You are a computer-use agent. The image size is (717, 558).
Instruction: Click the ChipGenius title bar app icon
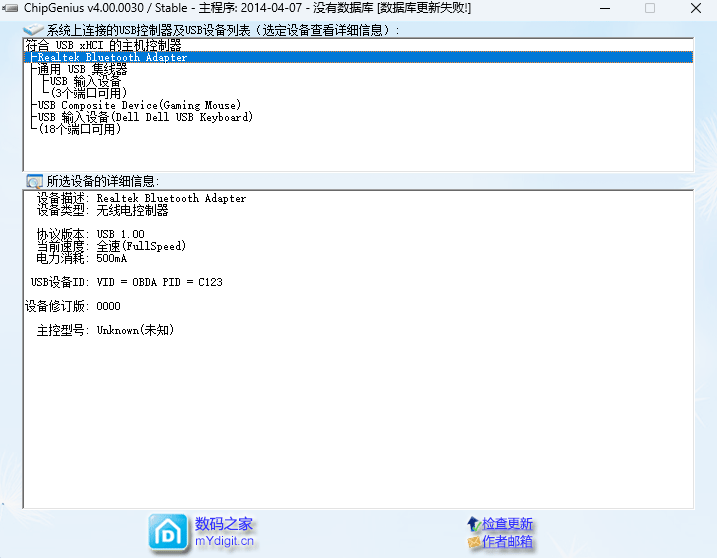click(x=10, y=8)
